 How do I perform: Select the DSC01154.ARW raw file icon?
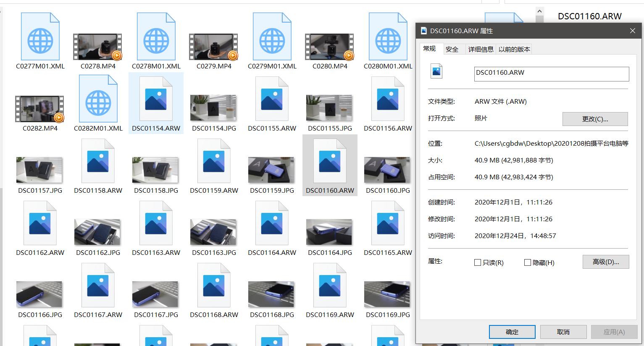pyautogui.click(x=156, y=99)
